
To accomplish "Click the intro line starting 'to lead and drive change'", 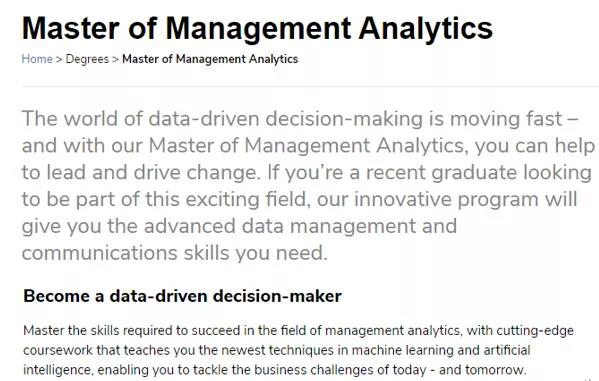I will [x=307, y=173].
